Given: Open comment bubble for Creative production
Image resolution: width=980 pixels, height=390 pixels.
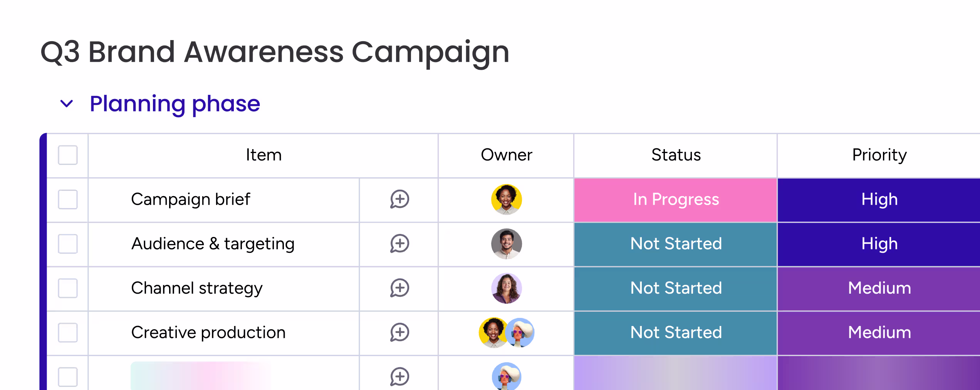Looking at the screenshot, I should tap(399, 332).
